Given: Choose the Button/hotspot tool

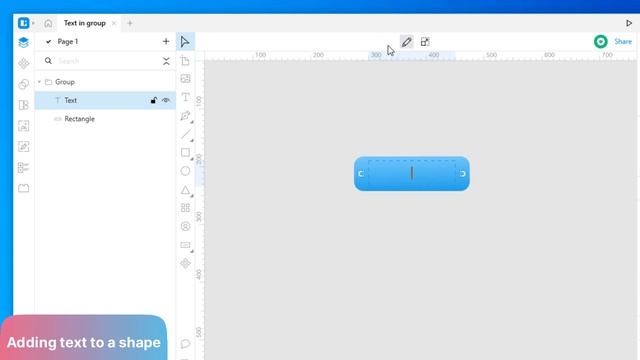Looking at the screenshot, I should click(185, 245).
